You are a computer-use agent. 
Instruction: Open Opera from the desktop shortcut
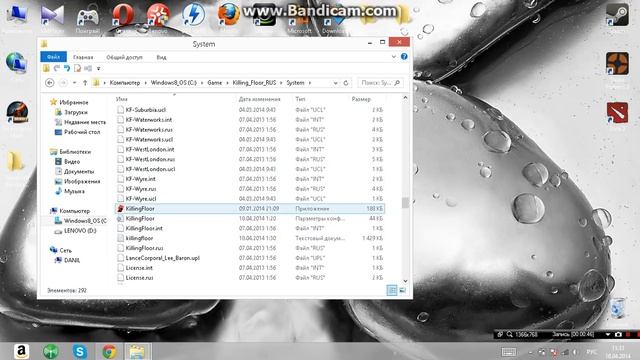point(123,15)
